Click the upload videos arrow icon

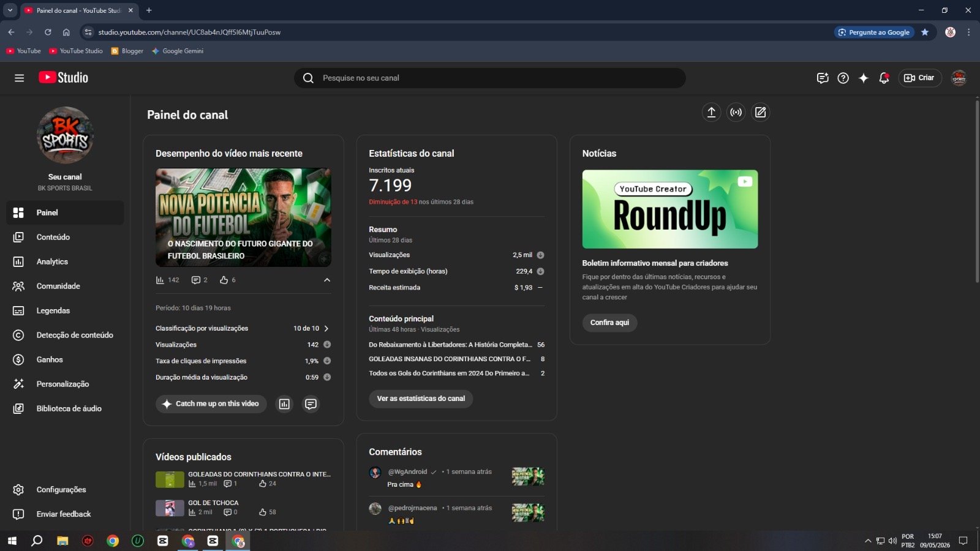711,112
